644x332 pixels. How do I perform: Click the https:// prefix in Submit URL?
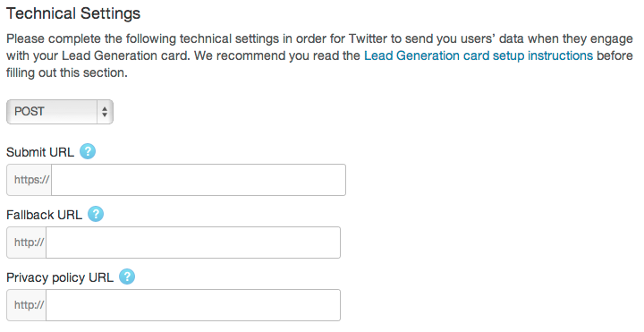pyautogui.click(x=30, y=180)
